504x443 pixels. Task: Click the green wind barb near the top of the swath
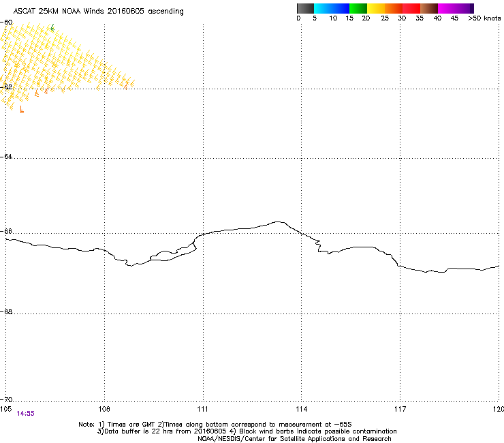click(52, 28)
